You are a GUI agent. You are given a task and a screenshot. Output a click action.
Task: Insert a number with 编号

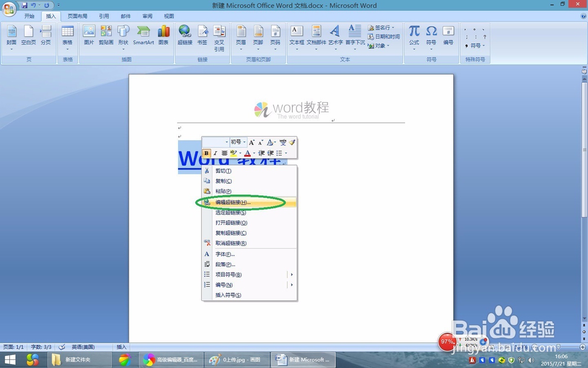[448, 35]
